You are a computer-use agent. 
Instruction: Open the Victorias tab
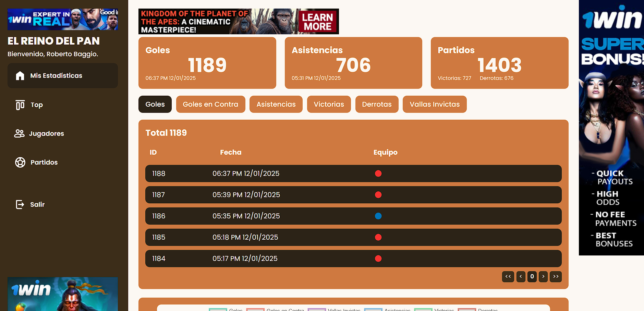pos(329,105)
